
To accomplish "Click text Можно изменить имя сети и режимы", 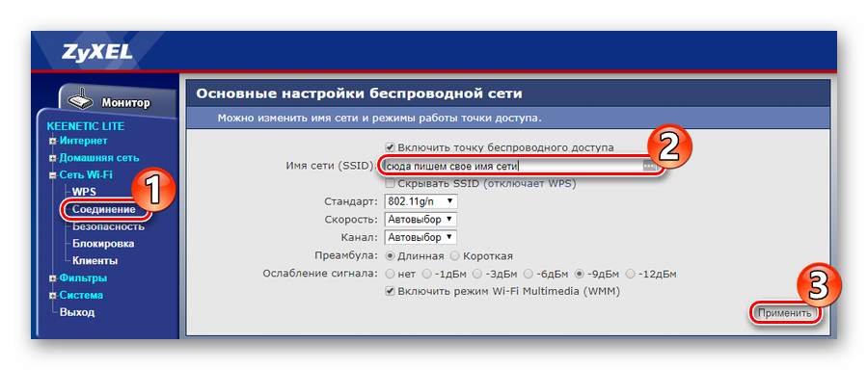I will click(x=379, y=119).
